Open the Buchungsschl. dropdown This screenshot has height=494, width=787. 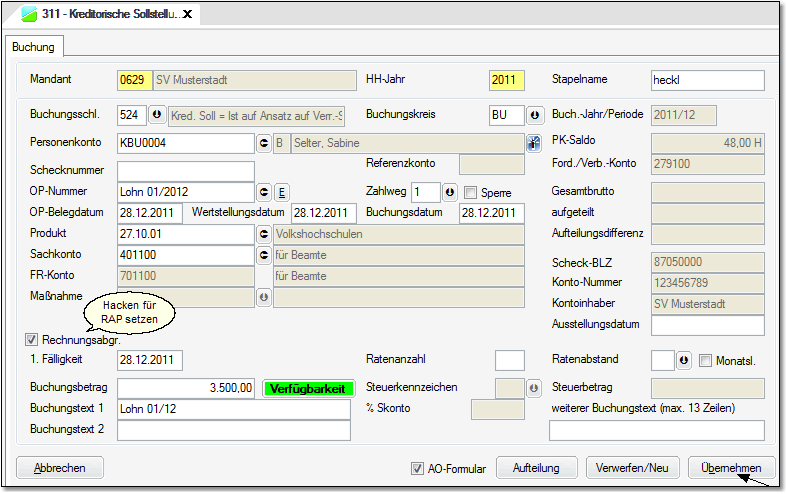156,115
